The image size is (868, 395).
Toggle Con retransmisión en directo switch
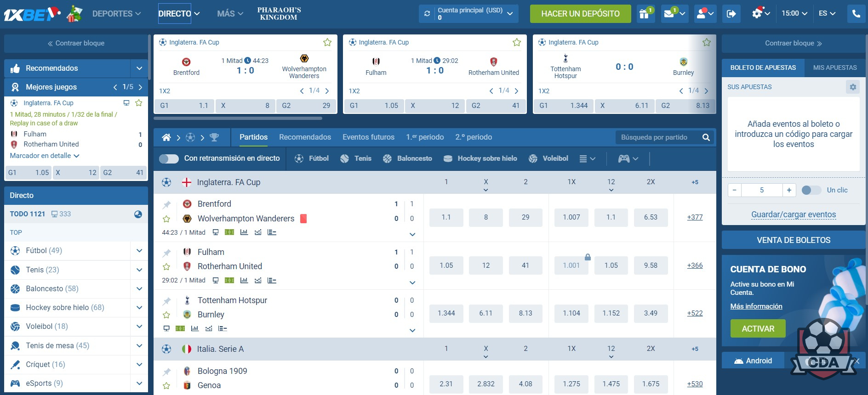[169, 158]
